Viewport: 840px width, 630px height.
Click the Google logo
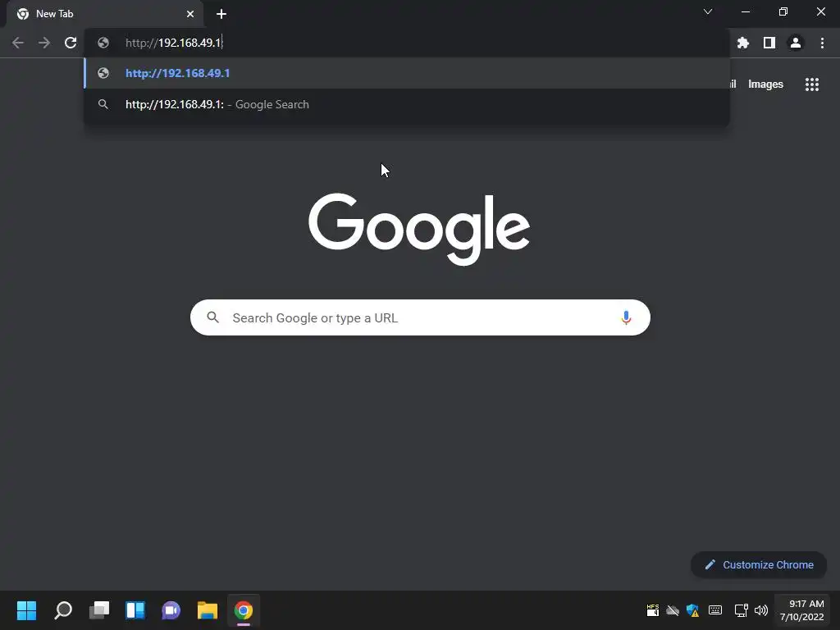click(419, 229)
